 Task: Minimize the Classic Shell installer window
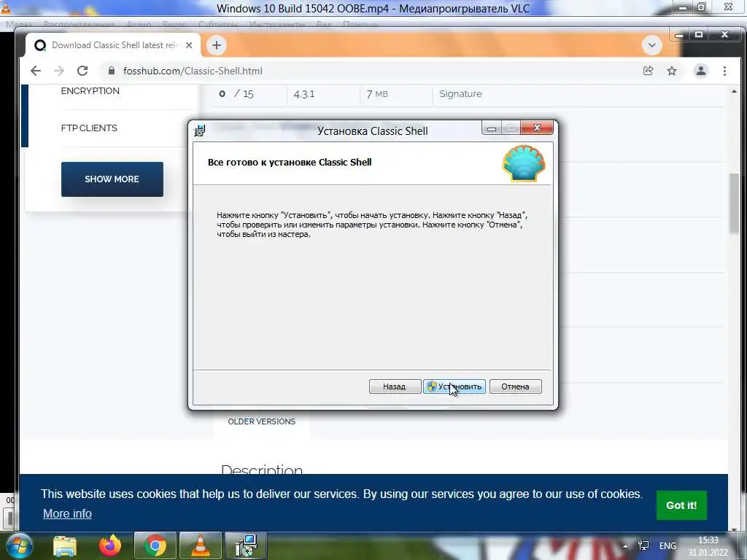(x=492, y=128)
